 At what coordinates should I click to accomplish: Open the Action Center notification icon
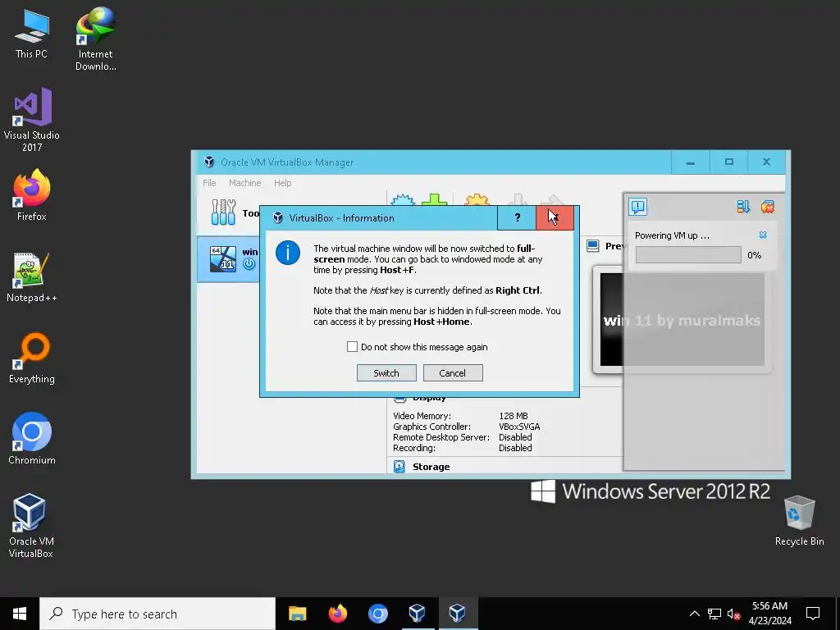813,614
